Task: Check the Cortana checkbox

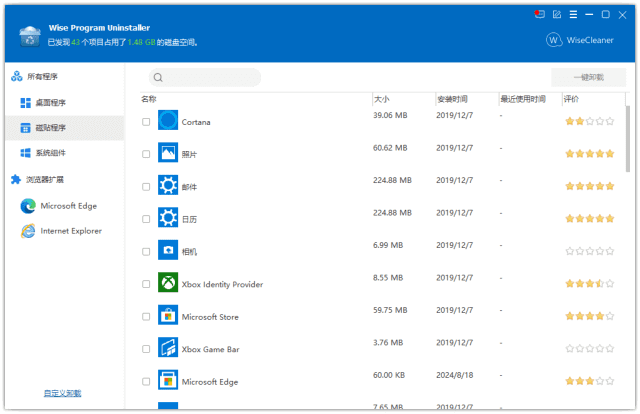Action: coord(146,122)
